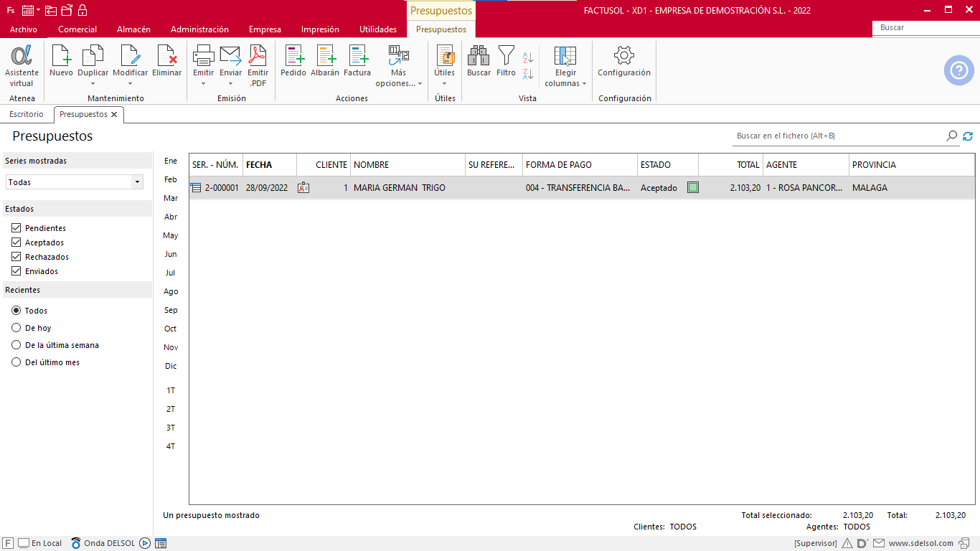Viewport: 980px width, 551px height.
Task: Select the Todos recent option
Action: [x=17, y=311]
